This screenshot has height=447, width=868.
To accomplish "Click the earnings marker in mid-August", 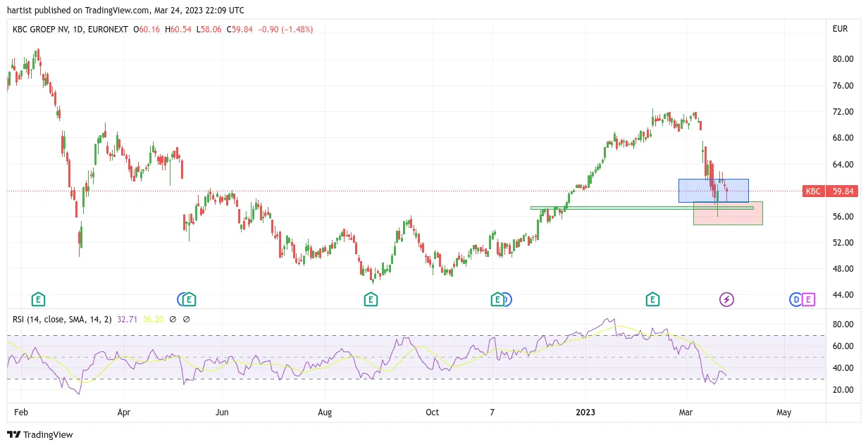I will (x=371, y=300).
